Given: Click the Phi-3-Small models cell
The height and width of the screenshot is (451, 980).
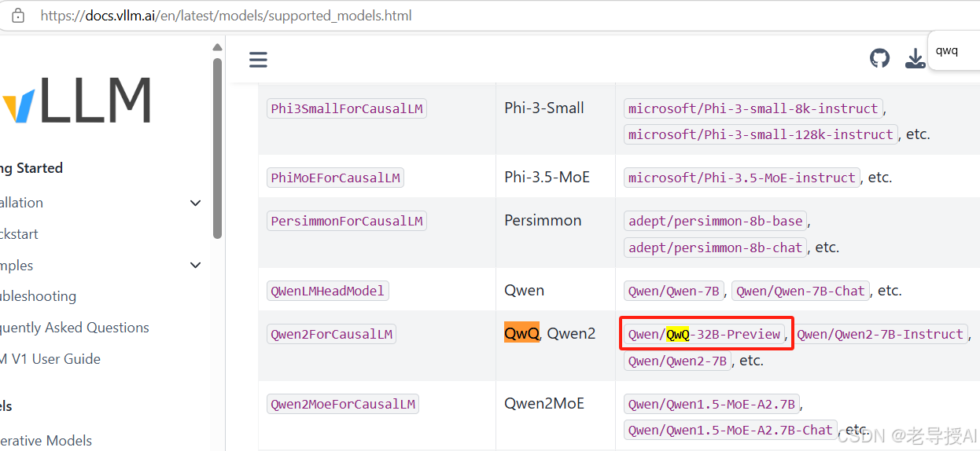Looking at the screenshot, I should tap(544, 108).
